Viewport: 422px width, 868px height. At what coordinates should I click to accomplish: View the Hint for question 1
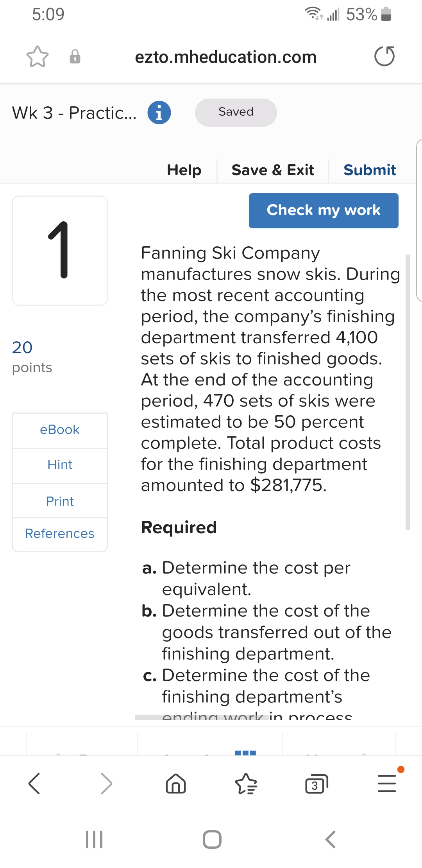click(59, 465)
